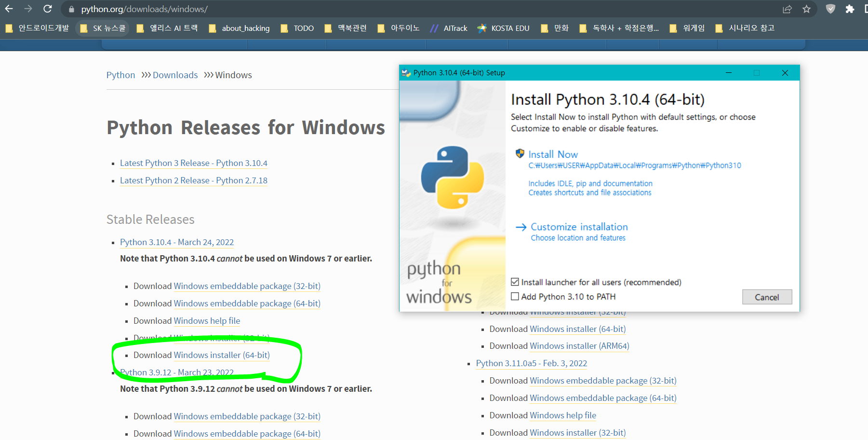Open the about_hacking bookmark folder
The width and height of the screenshot is (868, 440).
239,28
